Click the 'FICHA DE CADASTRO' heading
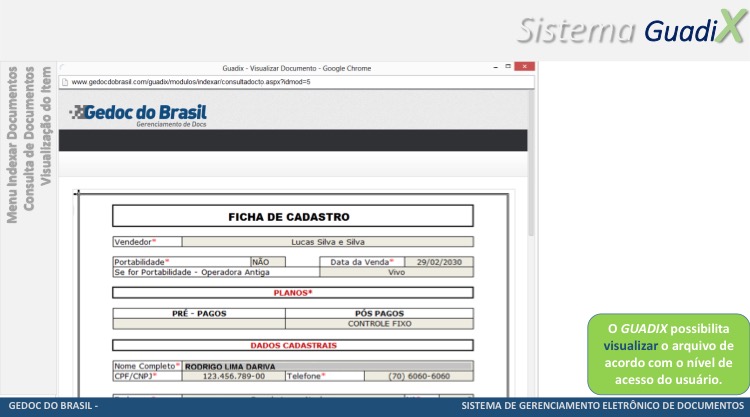The height and width of the screenshot is (417, 750). coord(289,217)
